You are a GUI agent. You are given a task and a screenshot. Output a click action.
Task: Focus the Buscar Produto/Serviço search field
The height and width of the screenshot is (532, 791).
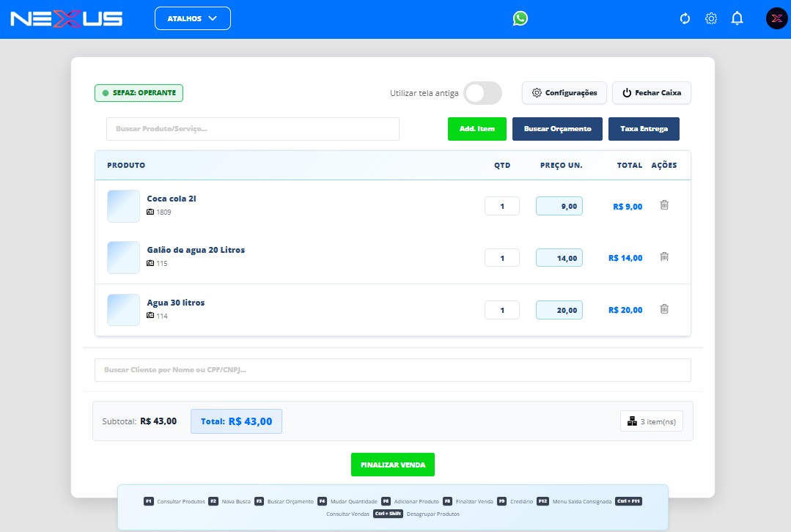pyautogui.click(x=253, y=129)
